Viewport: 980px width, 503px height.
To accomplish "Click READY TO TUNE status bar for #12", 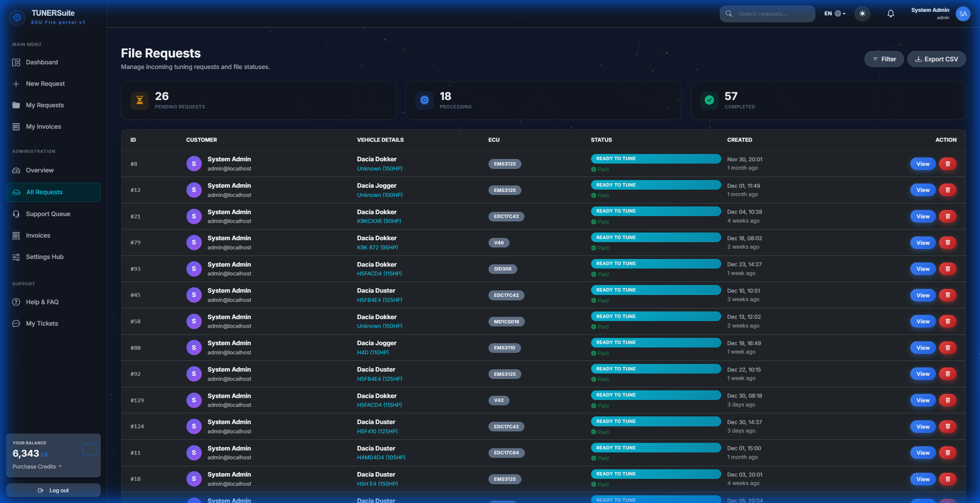I will [x=655, y=185].
